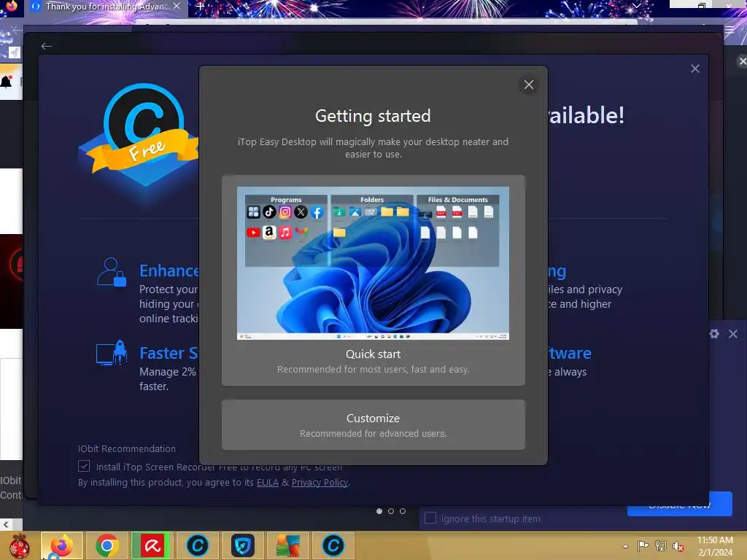Click the muted volume tray icon
Image resolution: width=747 pixels, height=560 pixels.
click(678, 546)
